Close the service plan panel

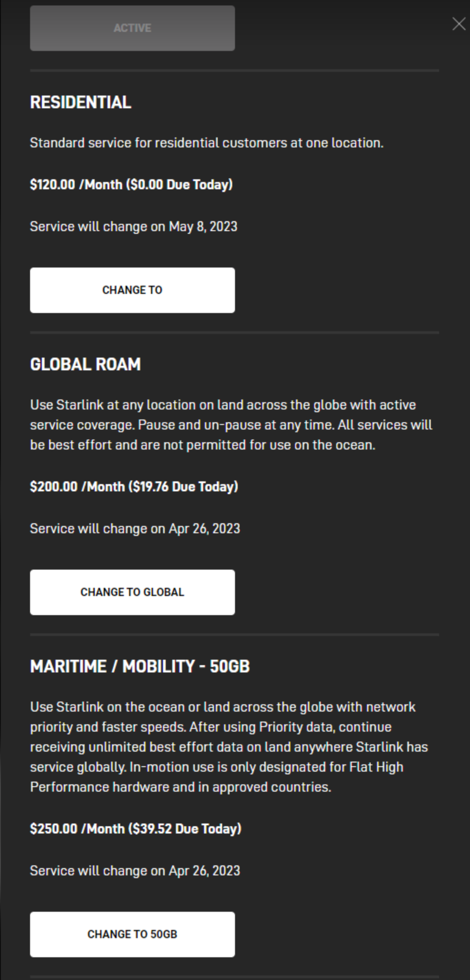tap(459, 24)
